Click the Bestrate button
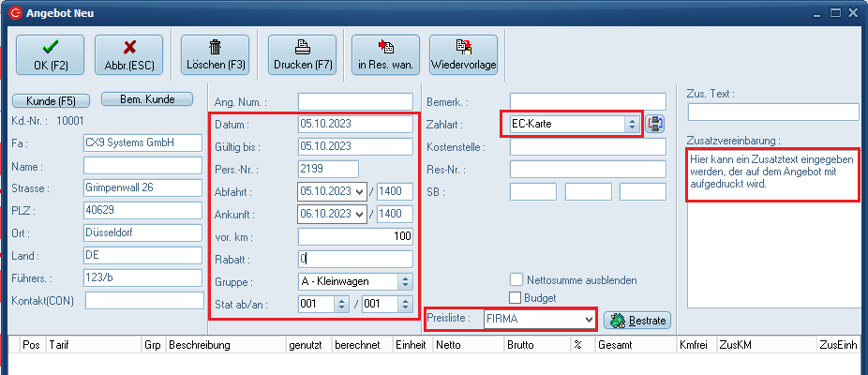The height and width of the screenshot is (375, 868). click(636, 321)
